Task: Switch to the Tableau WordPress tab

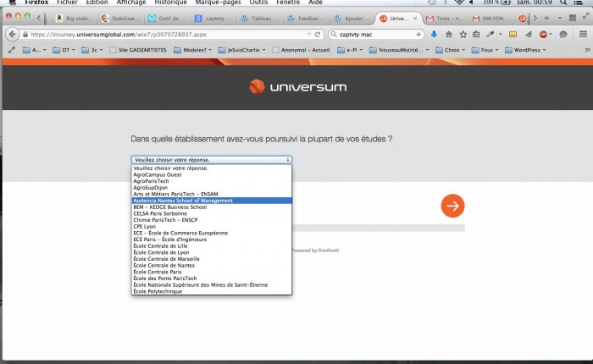Action: [260, 18]
